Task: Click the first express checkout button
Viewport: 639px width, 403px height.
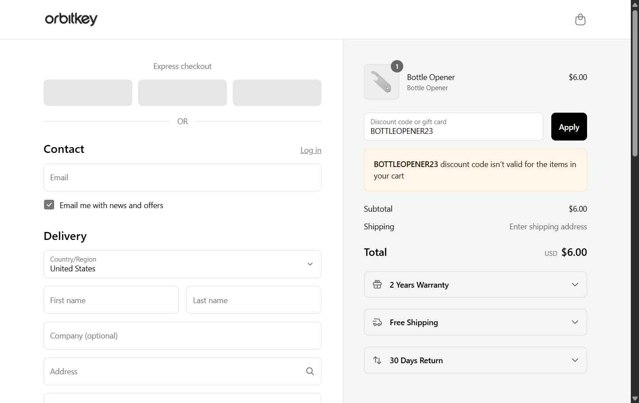Action: [x=88, y=92]
